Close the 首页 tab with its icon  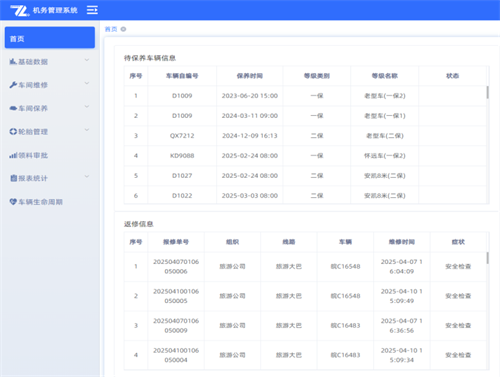coord(123,29)
